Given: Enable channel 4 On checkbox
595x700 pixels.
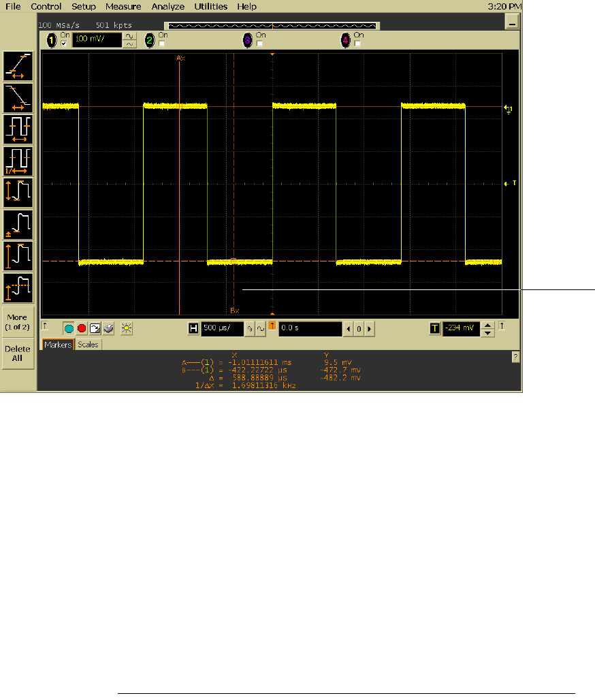Looking at the screenshot, I should tap(357, 44).
